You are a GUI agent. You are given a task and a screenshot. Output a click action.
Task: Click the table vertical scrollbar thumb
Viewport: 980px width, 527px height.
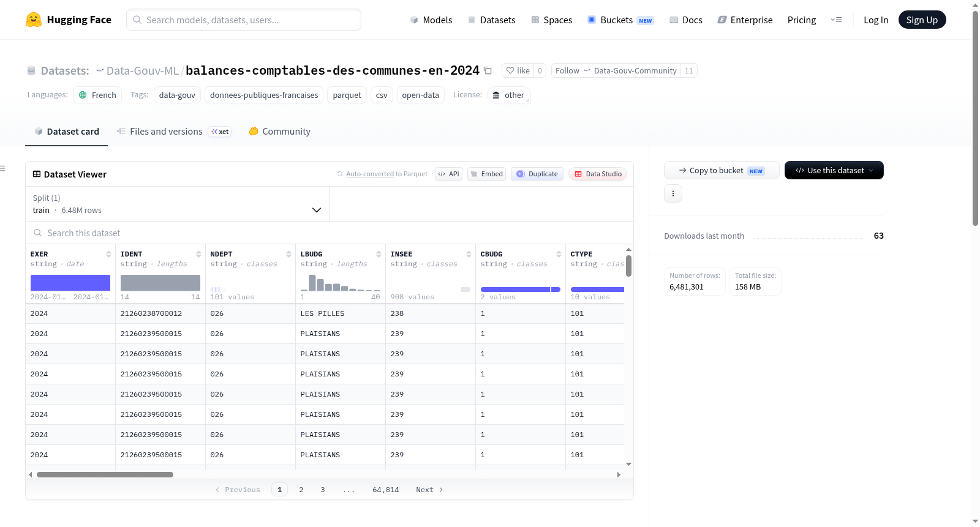point(628,266)
